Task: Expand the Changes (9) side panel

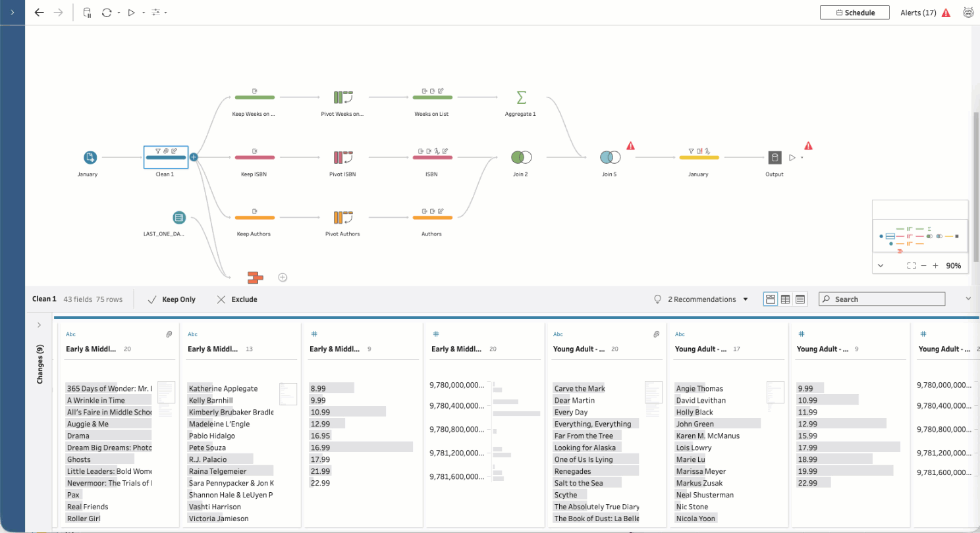Action: click(x=40, y=324)
